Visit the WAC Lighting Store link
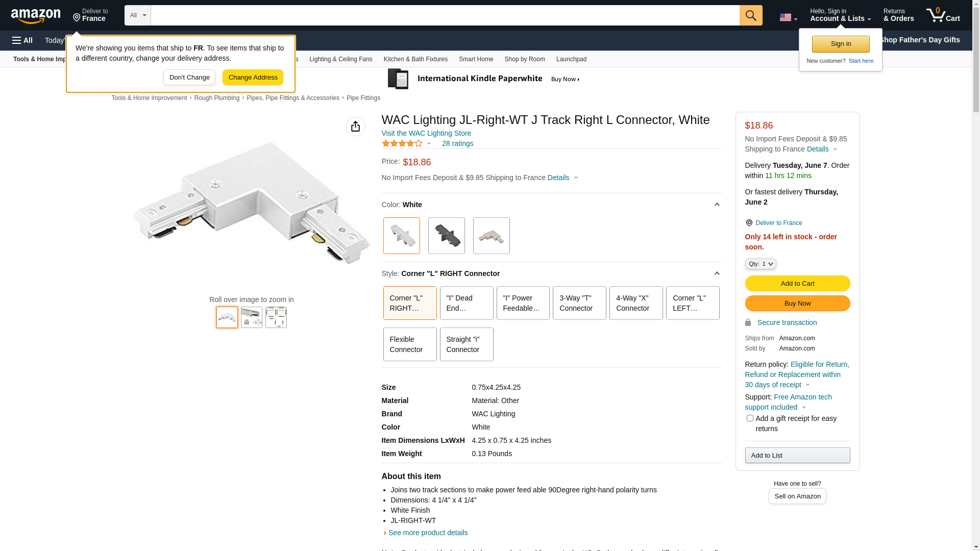The height and width of the screenshot is (551, 980). (x=426, y=133)
